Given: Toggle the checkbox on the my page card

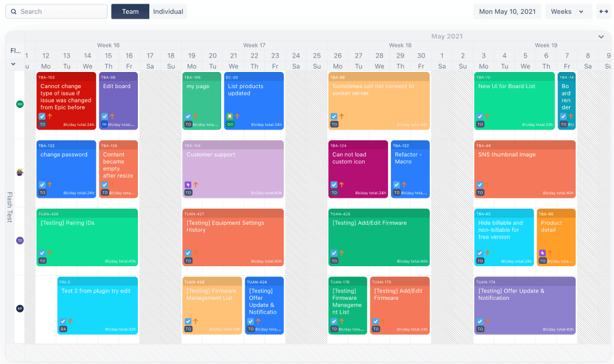Looking at the screenshot, I should (x=188, y=116).
